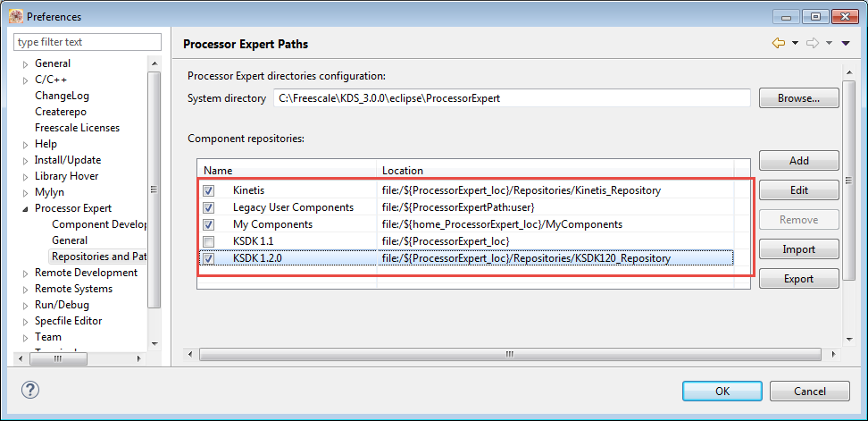
Task: Click into the System directory path field
Action: [512, 98]
